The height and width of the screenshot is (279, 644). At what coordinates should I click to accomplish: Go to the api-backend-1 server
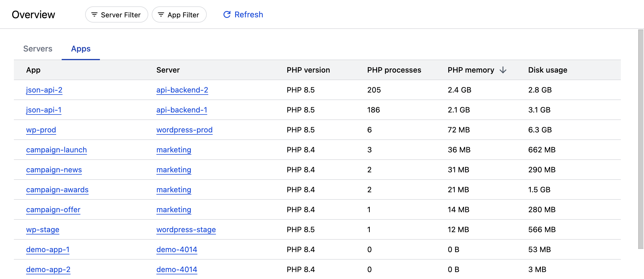[x=182, y=110]
